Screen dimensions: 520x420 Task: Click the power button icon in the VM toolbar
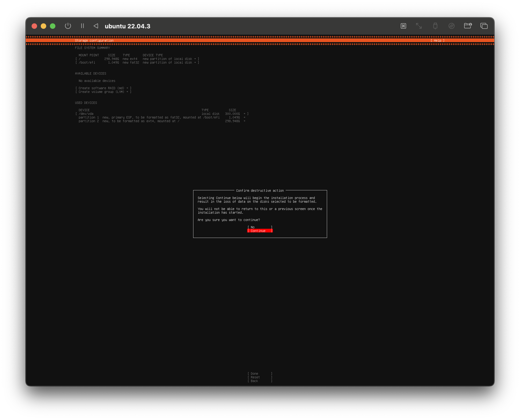point(68,26)
